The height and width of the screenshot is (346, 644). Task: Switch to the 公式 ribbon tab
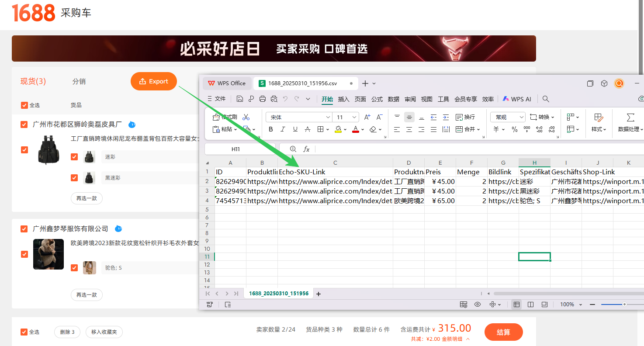tap(377, 99)
